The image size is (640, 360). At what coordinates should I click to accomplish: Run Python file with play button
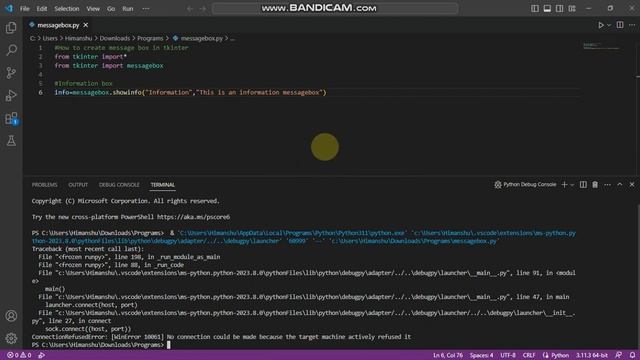(x=601, y=25)
